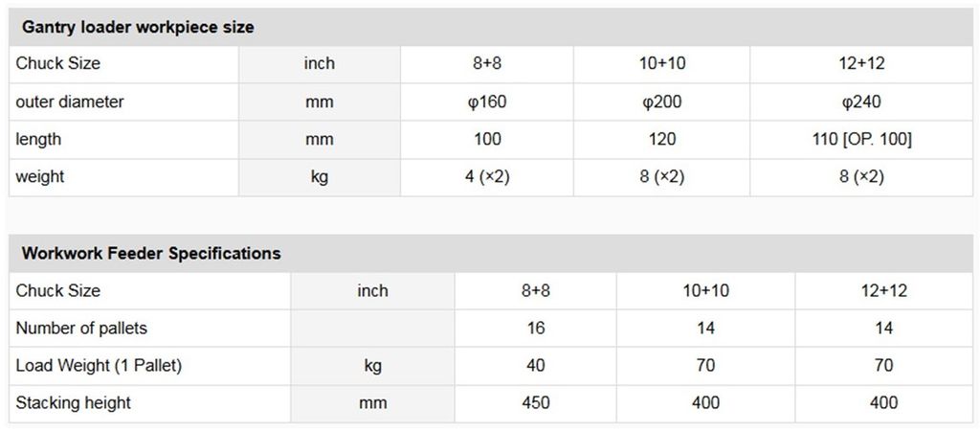Click the 4 (×2) weight cell
Image resolution: width=980 pixels, height=432 pixels.
coord(487,177)
